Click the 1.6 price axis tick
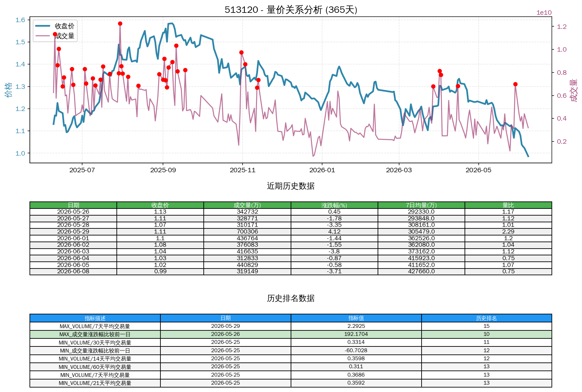The height and width of the screenshot is (392, 582). (20, 20)
